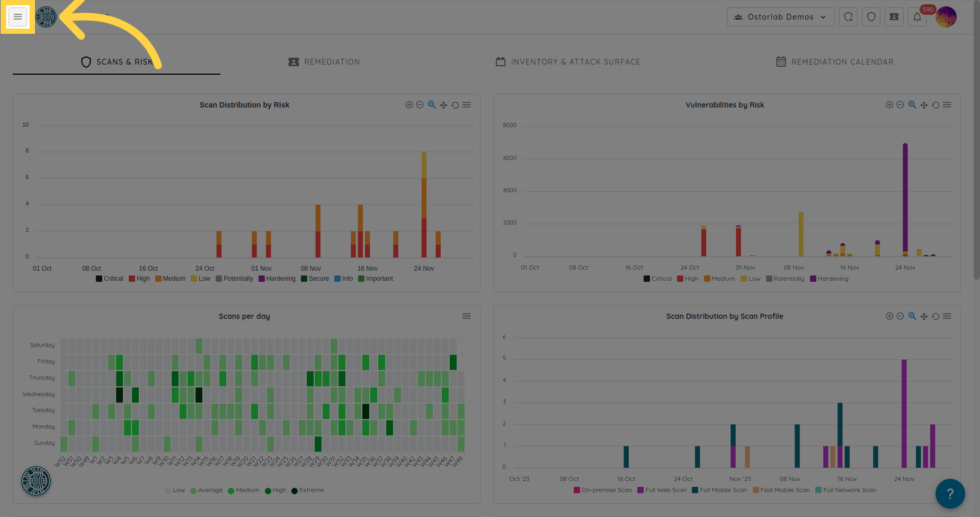
Task: Reset zoom on Vulnerabilities by Risk chart
Action: pos(936,105)
